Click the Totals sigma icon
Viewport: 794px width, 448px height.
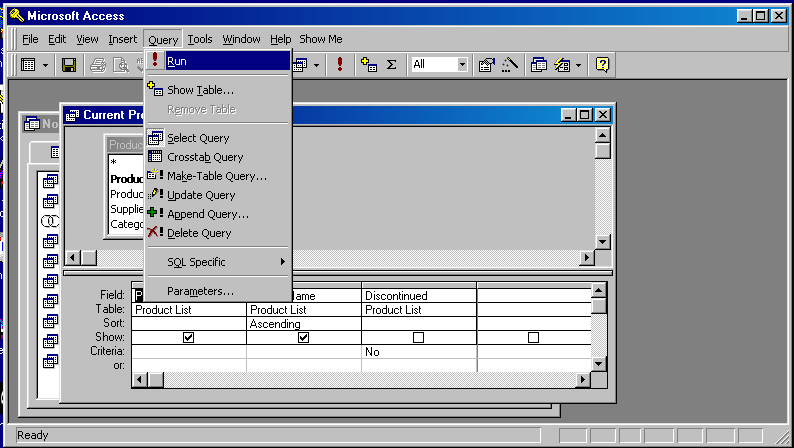point(391,65)
